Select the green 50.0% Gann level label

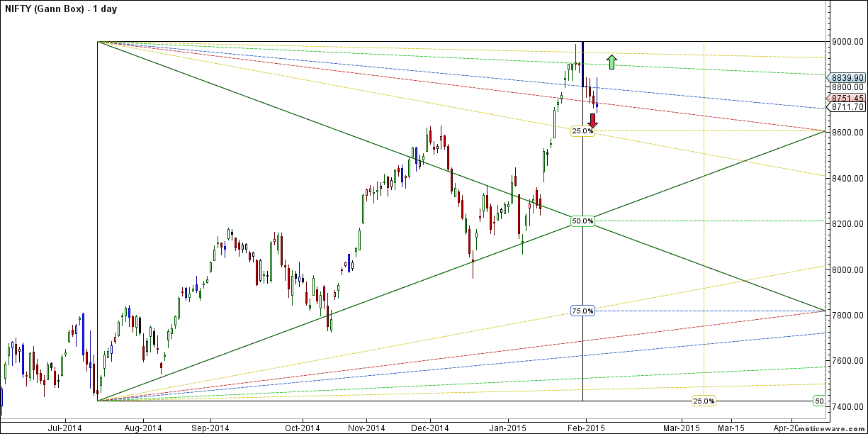(582, 221)
